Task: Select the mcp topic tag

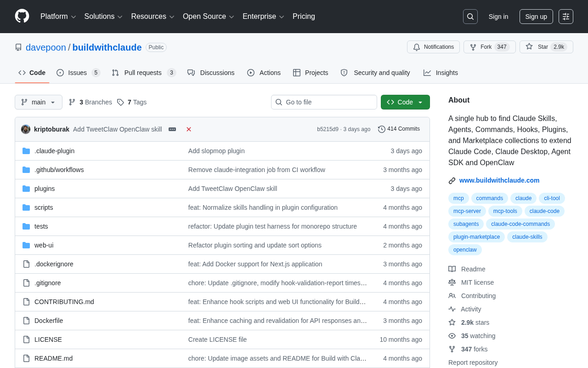Action: [458, 198]
